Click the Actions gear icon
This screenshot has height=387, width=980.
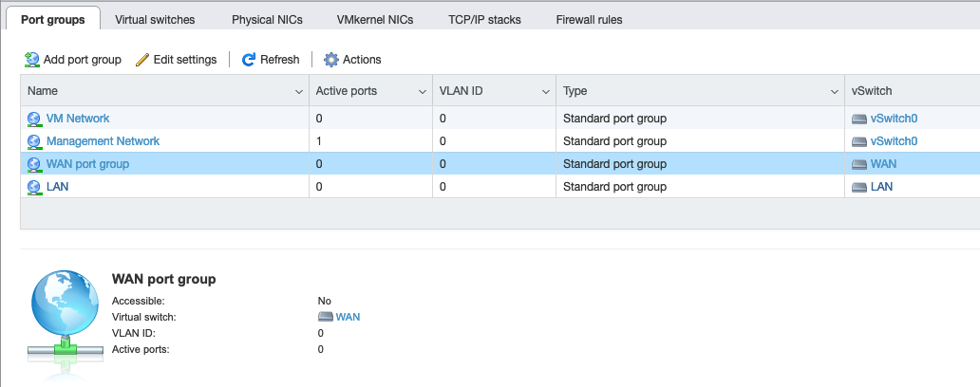[x=331, y=60]
